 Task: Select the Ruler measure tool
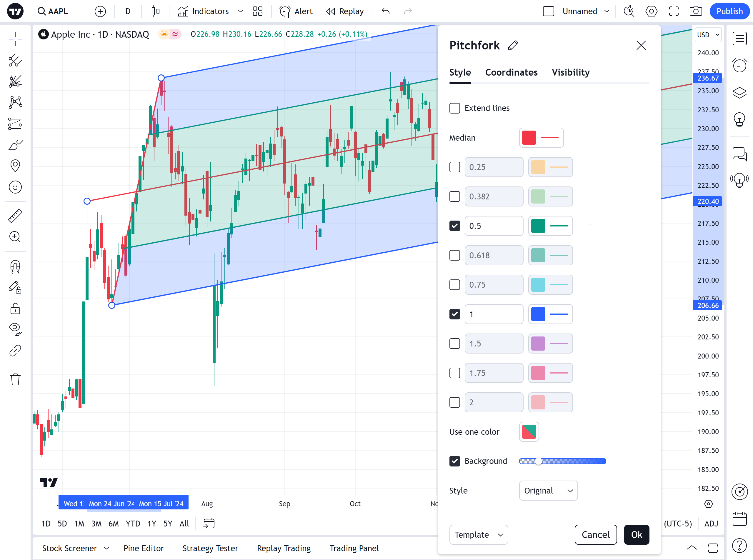(15, 216)
